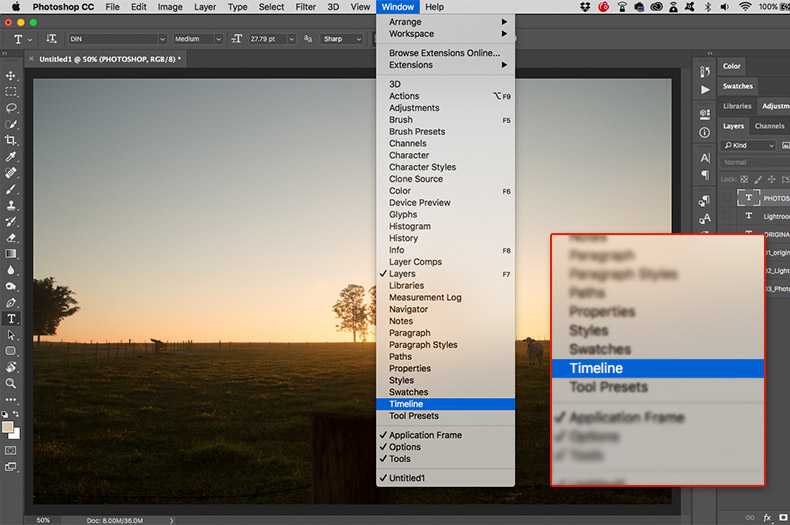Expand the Extensions submenu

445,65
